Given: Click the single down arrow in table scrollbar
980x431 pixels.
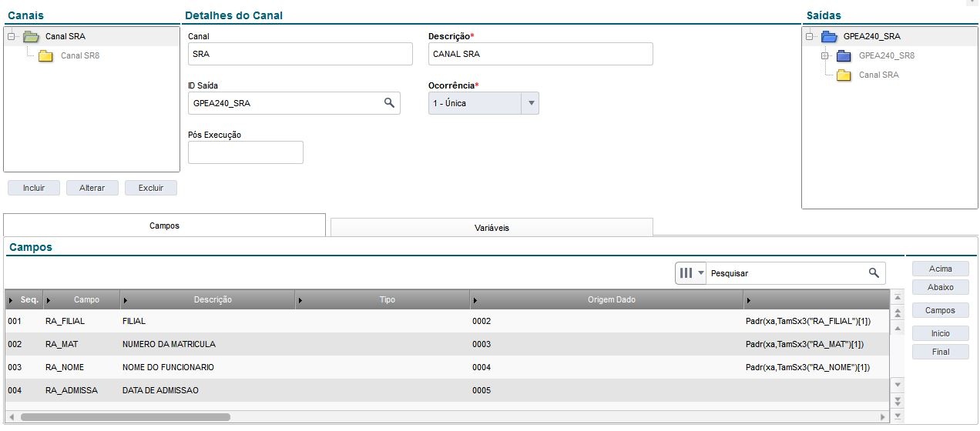Looking at the screenshot, I should [x=897, y=384].
